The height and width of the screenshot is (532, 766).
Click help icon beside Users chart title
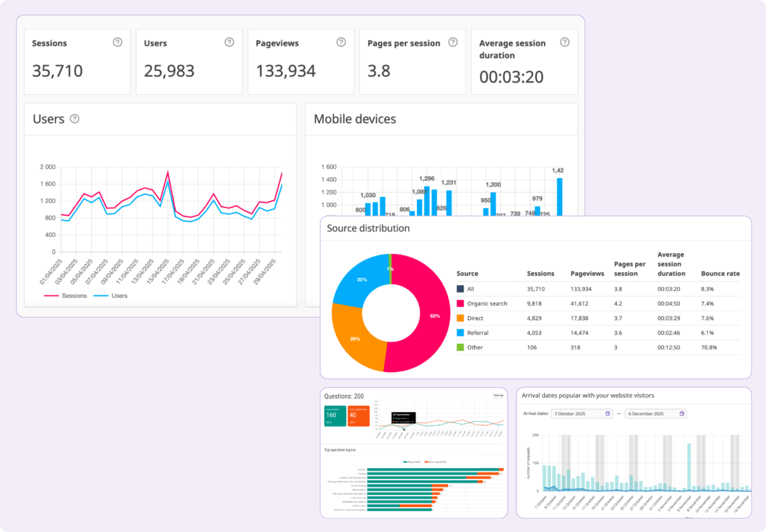74,119
